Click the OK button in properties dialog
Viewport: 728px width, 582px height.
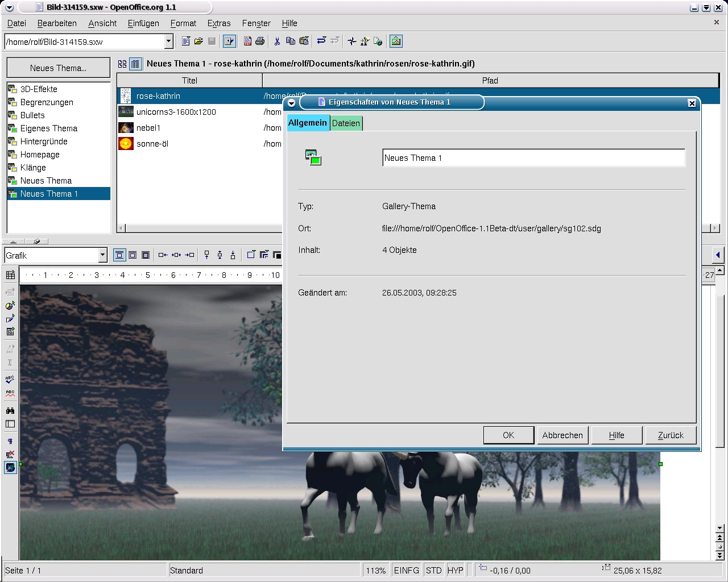[508, 435]
